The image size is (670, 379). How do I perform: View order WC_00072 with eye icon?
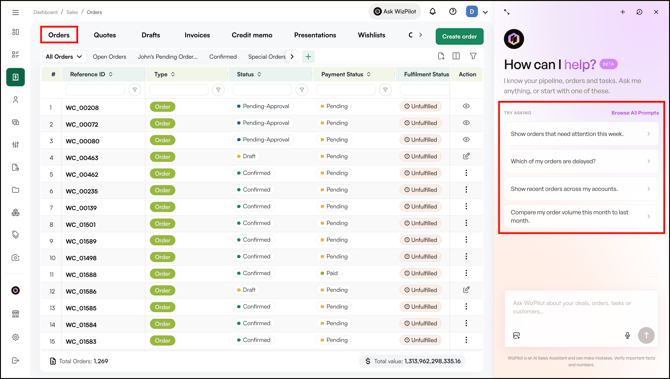[466, 123]
